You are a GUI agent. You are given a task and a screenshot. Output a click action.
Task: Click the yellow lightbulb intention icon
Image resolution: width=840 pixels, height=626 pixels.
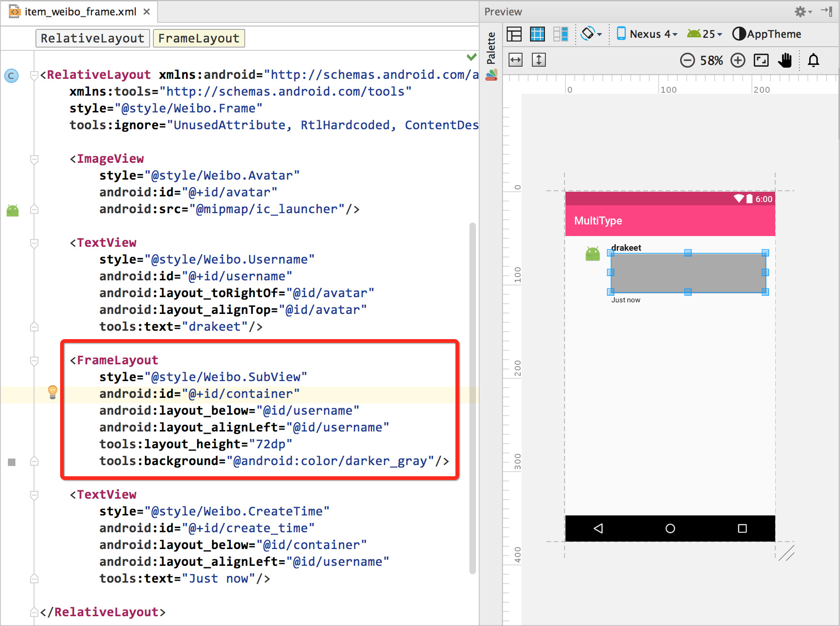[53, 392]
